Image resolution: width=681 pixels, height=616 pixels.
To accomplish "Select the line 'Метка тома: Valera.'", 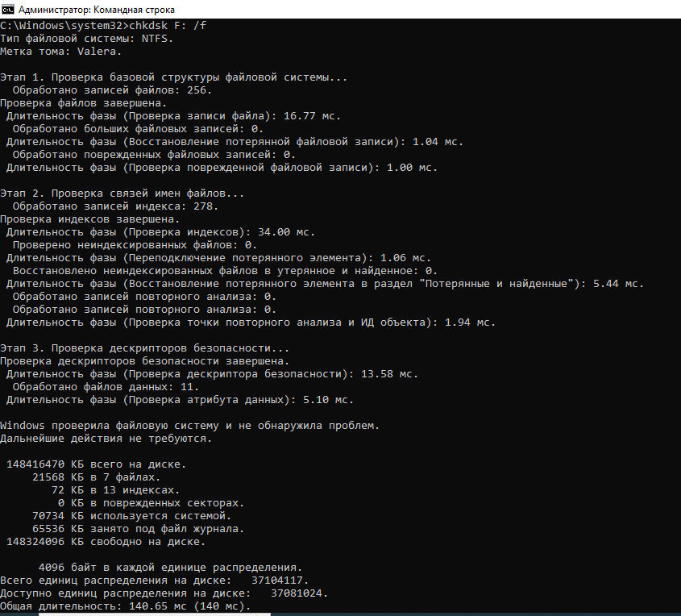I will (60, 52).
